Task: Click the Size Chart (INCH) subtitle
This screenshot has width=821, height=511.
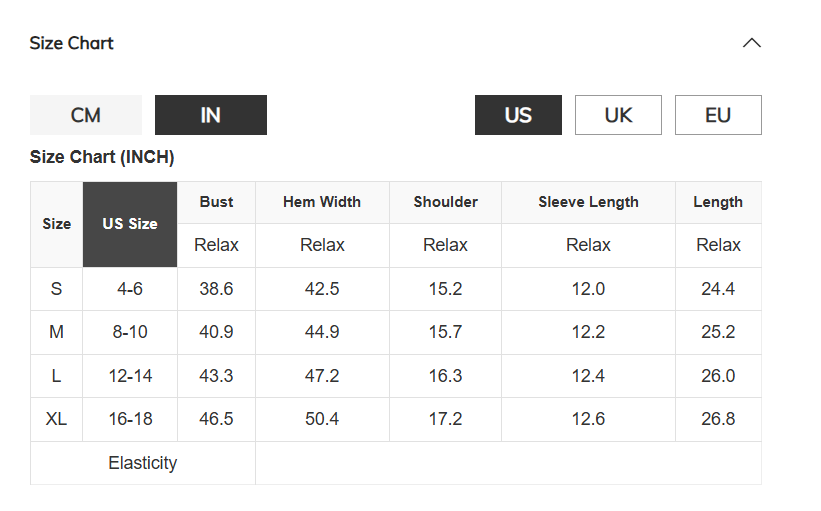Action: (x=102, y=157)
